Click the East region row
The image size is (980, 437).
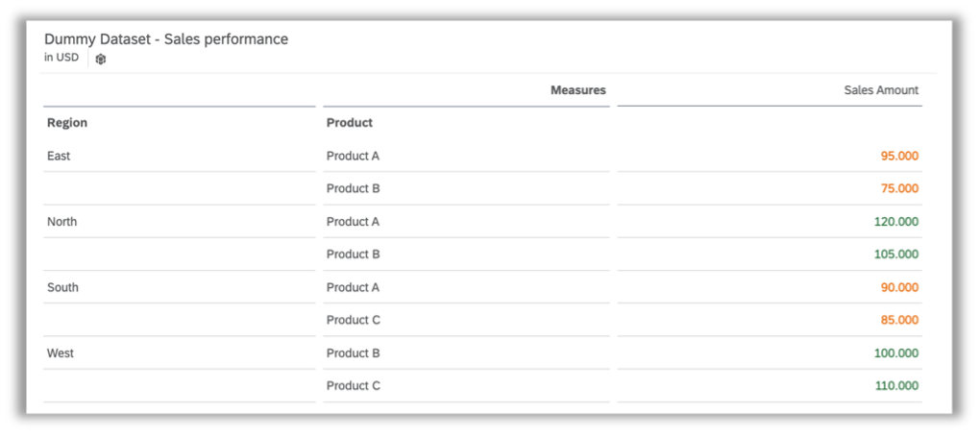(x=180, y=156)
